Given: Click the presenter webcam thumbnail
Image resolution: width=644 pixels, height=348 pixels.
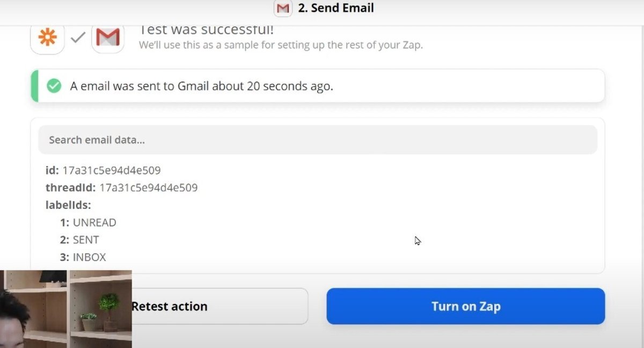Looking at the screenshot, I should [65, 309].
